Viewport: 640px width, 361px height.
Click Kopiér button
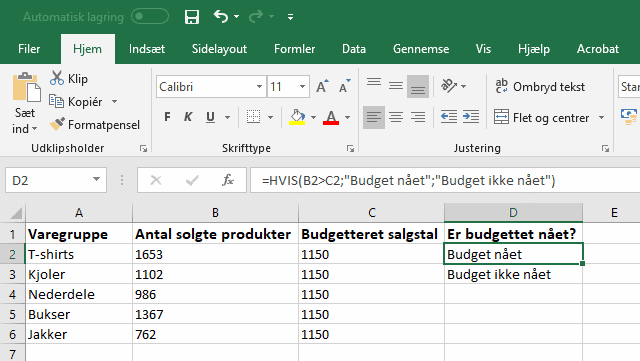tap(76, 101)
